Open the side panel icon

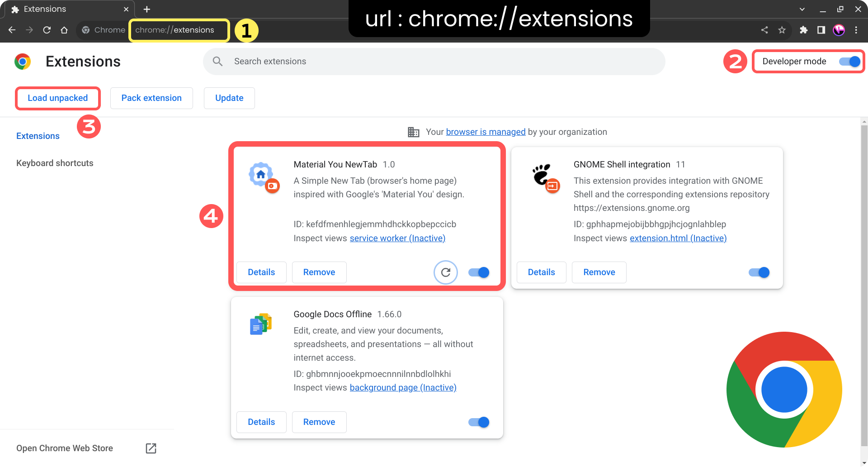click(x=821, y=30)
